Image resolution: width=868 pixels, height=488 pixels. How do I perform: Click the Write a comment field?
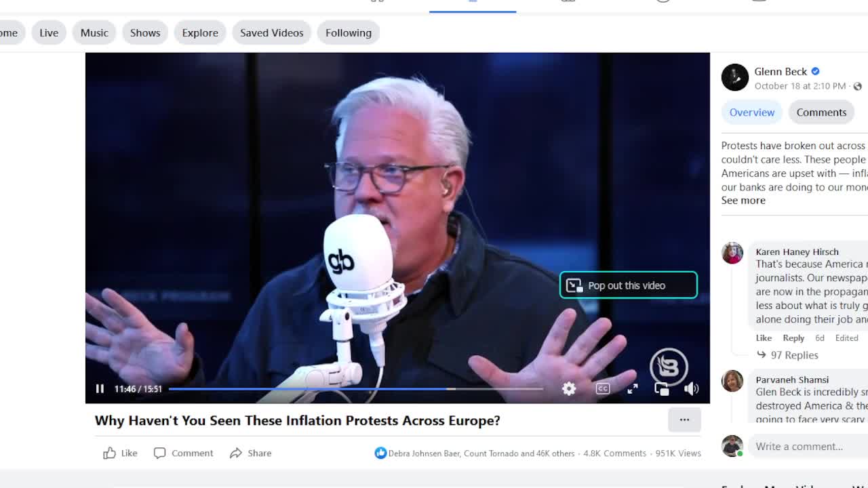pyautogui.click(x=808, y=446)
